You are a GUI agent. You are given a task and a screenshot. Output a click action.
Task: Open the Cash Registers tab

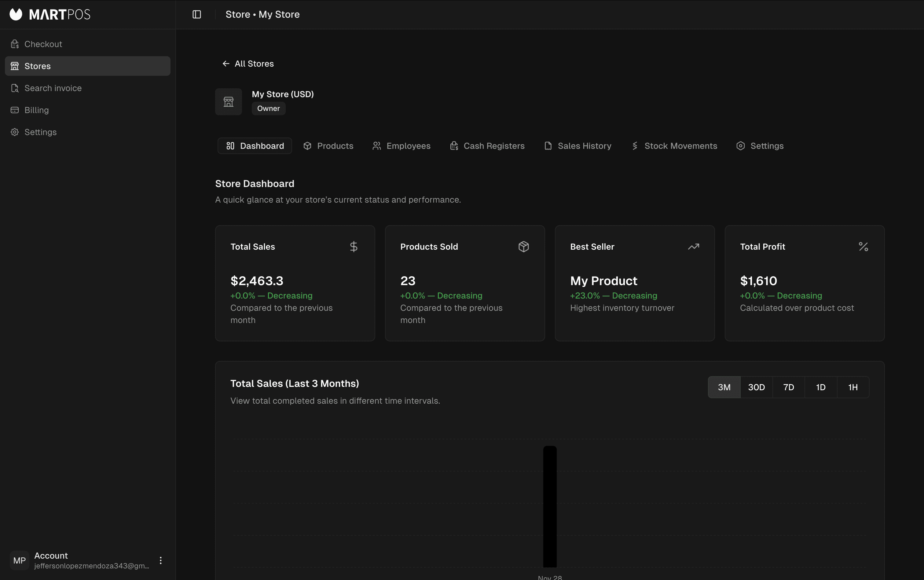pos(487,146)
